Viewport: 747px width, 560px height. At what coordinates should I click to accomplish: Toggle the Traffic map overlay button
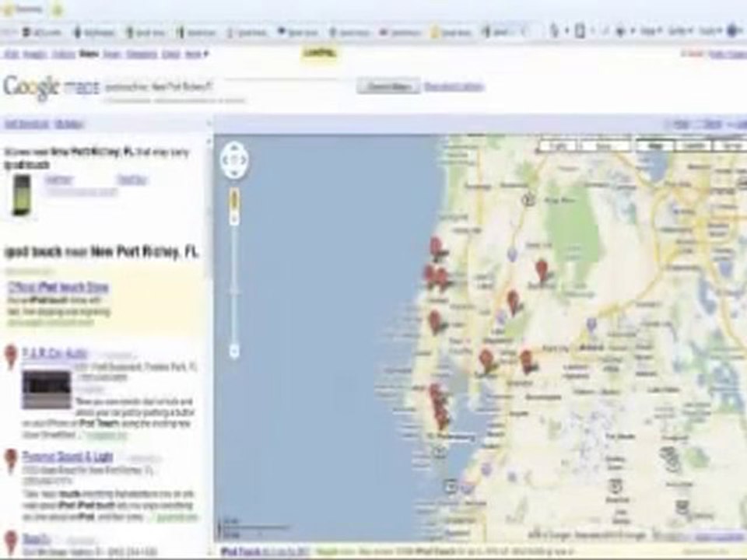[559, 145]
